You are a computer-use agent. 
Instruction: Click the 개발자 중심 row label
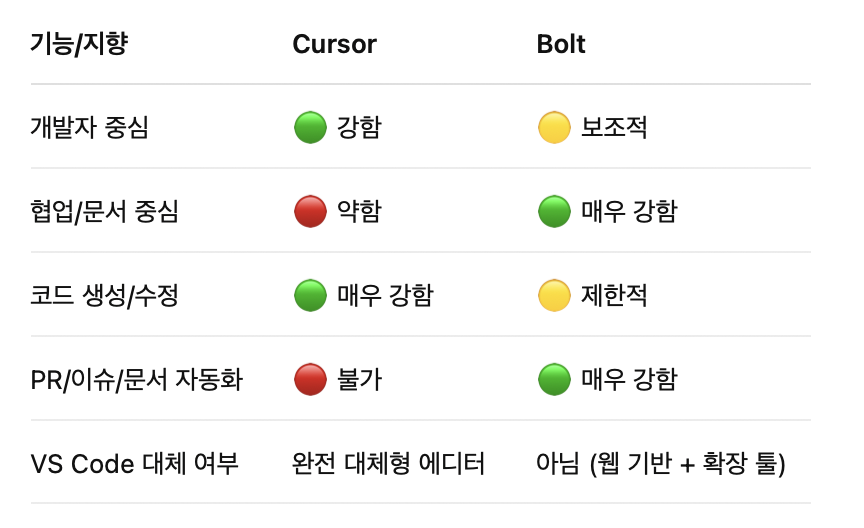pos(89,127)
